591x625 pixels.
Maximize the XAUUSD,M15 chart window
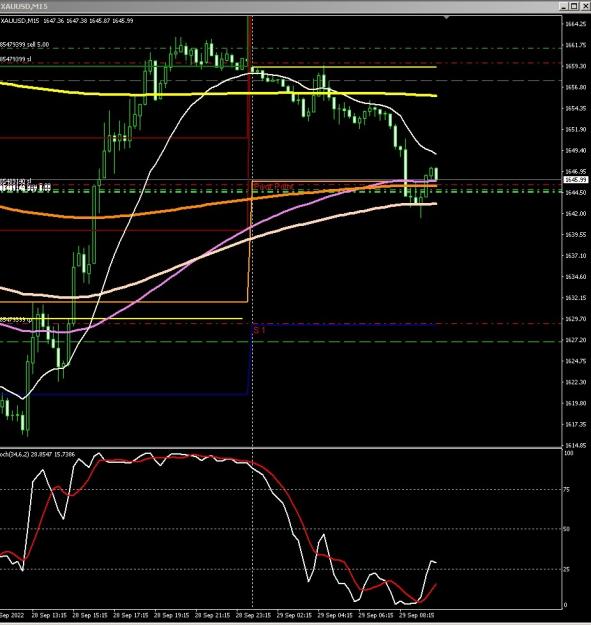[573, 6]
